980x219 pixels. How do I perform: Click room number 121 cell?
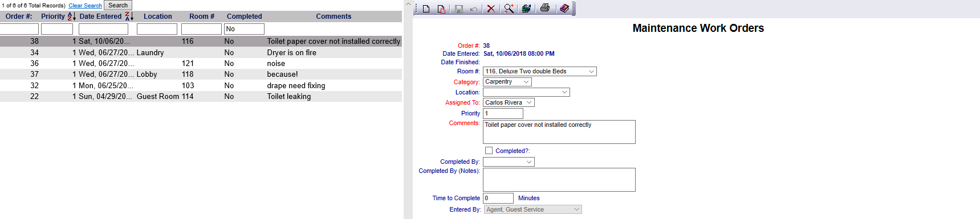(x=188, y=63)
